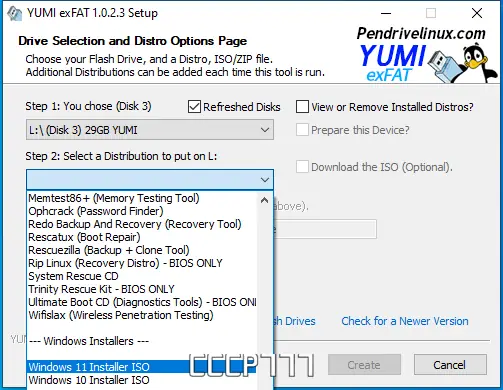Viewport: 503px width, 390px height.
Task: Click the Cancel button
Action: [450, 365]
